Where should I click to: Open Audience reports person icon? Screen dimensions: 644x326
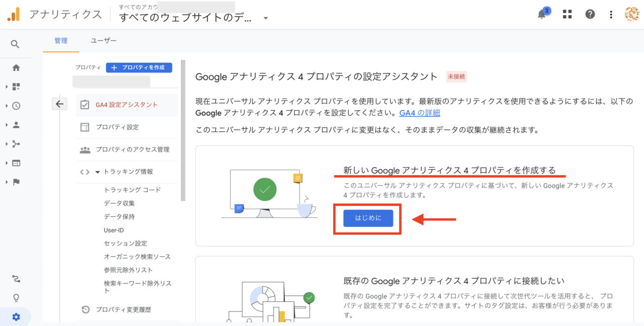(x=16, y=125)
